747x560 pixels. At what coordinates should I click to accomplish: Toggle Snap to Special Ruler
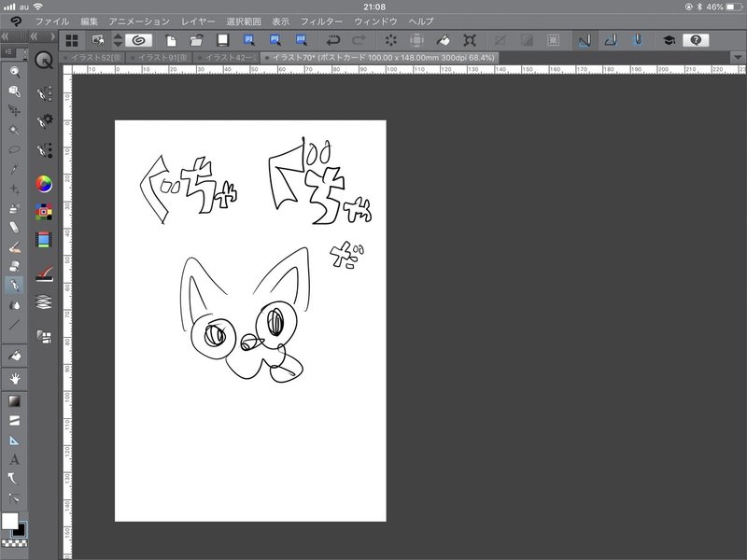[x=612, y=40]
